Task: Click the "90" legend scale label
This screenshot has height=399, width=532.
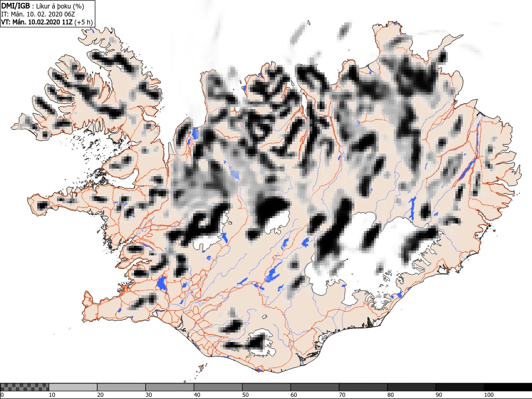Action: (x=439, y=395)
